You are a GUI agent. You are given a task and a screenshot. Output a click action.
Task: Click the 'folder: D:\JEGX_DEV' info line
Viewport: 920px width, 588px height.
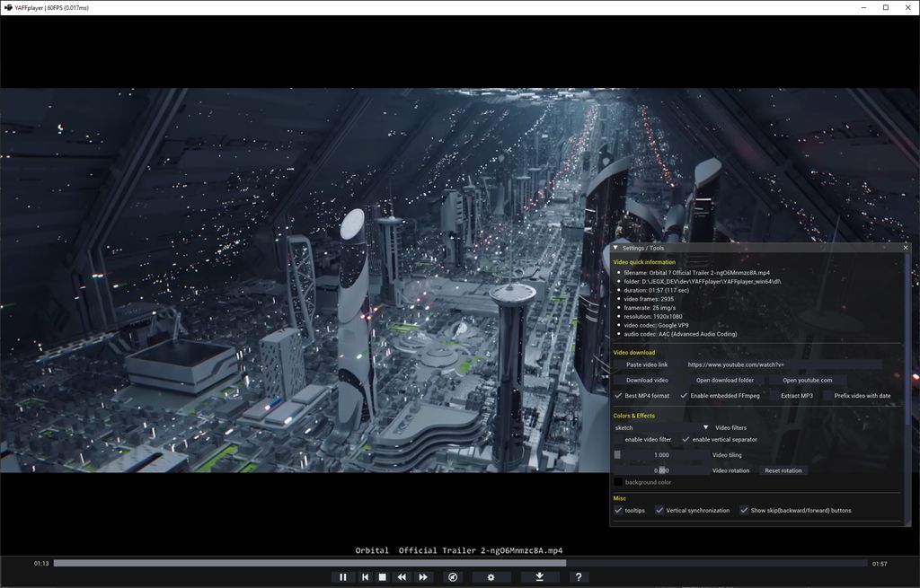coord(703,281)
